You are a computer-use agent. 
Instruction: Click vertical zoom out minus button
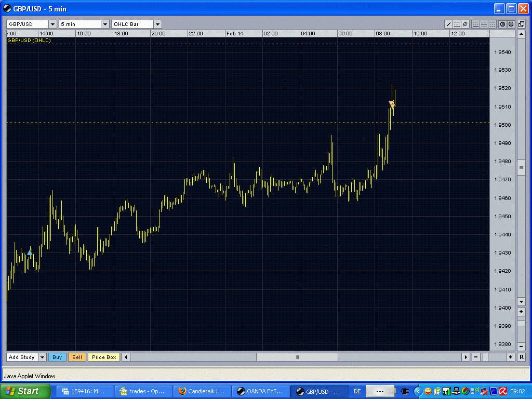click(521, 347)
